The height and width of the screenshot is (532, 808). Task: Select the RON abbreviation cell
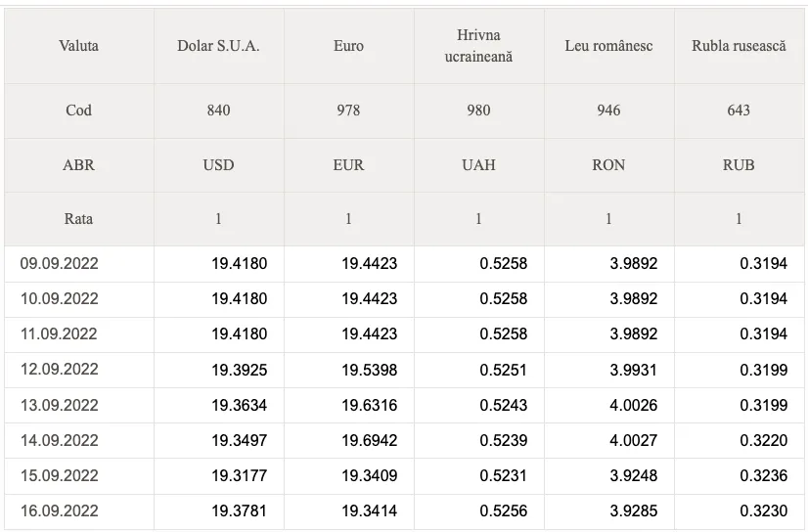pyautogui.click(x=608, y=165)
